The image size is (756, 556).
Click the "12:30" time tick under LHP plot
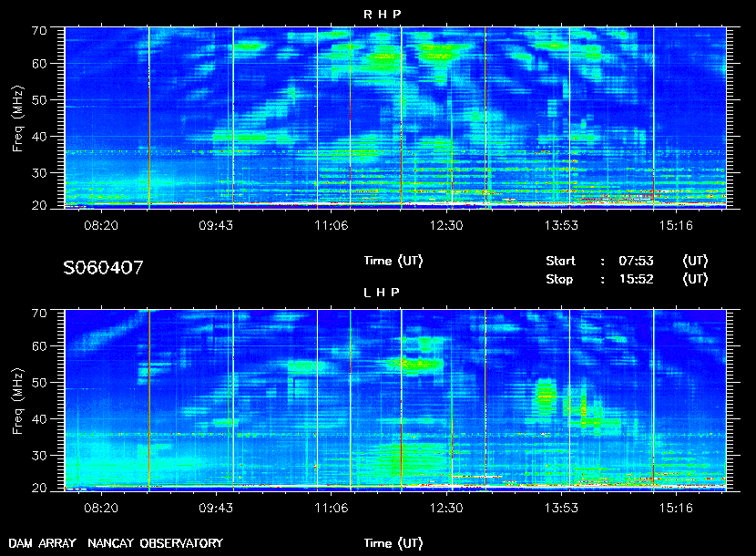(x=446, y=509)
